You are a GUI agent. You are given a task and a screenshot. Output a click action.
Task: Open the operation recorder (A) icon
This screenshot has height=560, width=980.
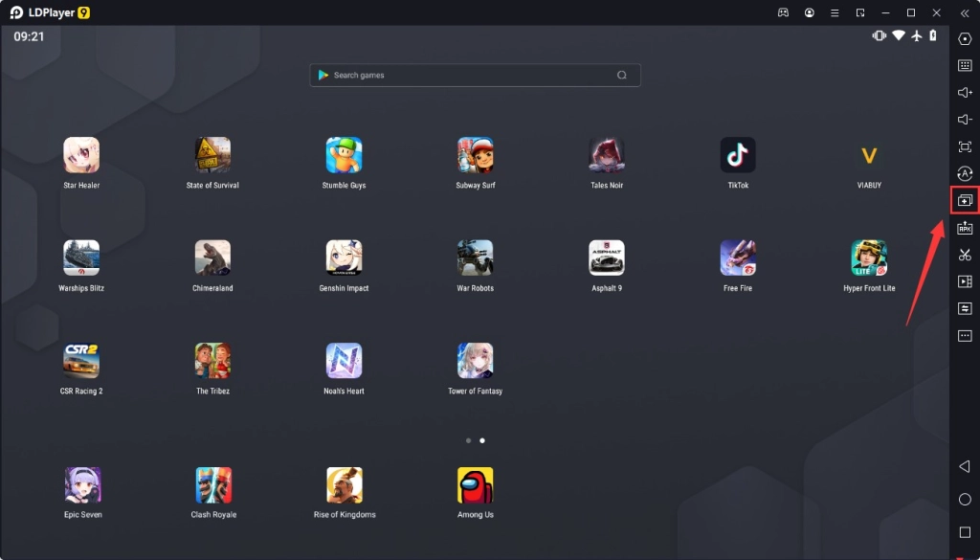tap(965, 174)
